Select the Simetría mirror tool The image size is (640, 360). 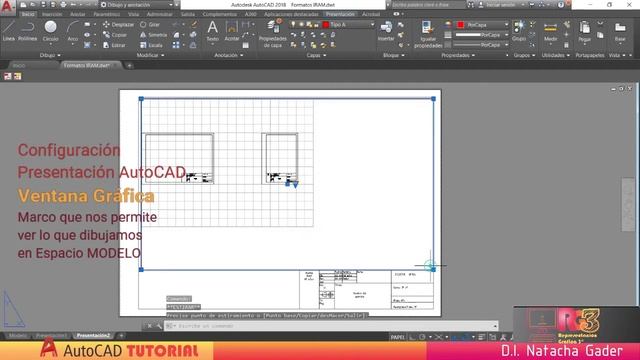tap(153, 35)
